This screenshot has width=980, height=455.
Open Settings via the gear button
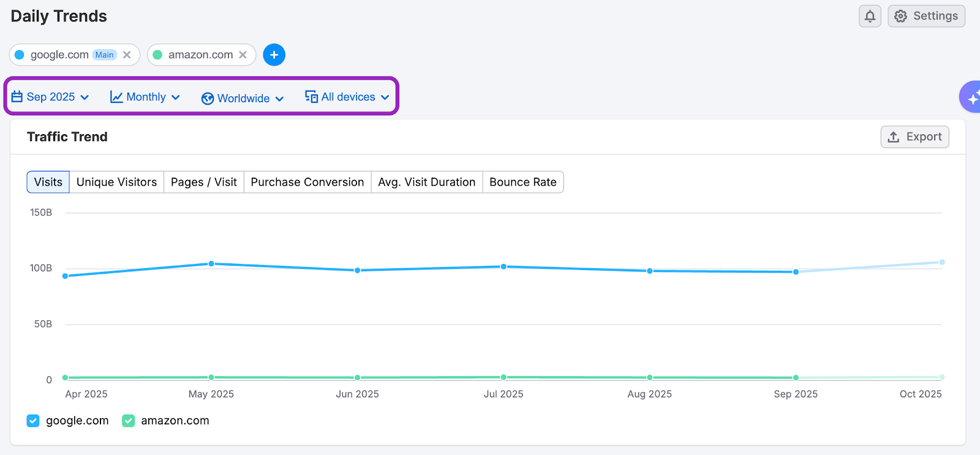pyautogui.click(x=926, y=17)
